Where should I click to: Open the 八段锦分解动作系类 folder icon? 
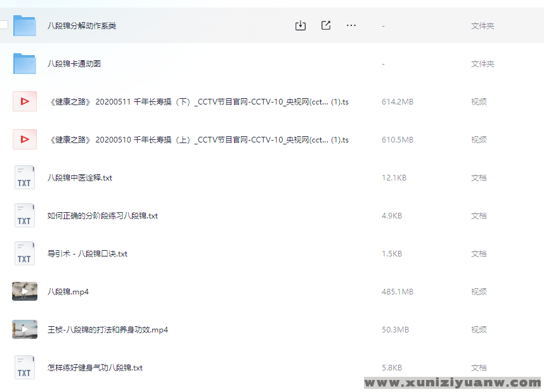click(x=25, y=25)
